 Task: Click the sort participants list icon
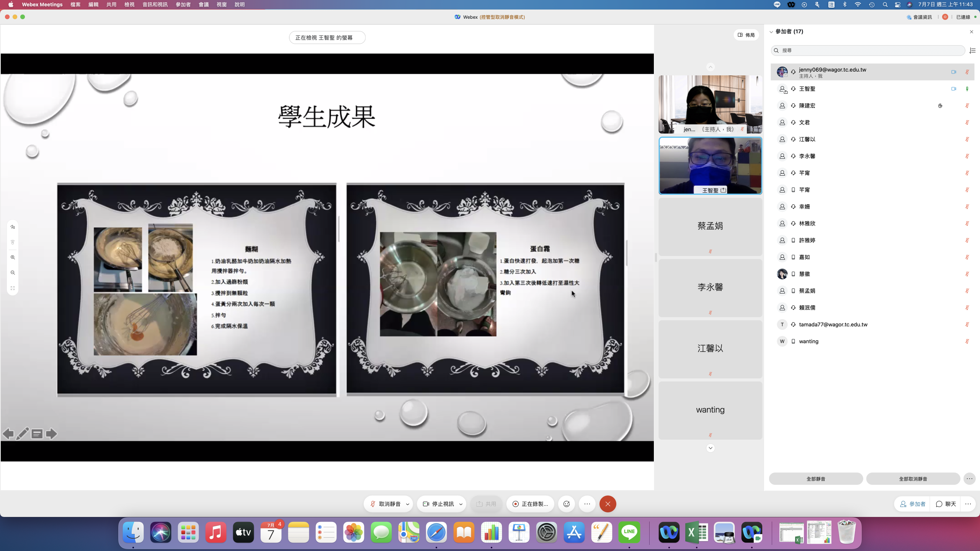(972, 51)
